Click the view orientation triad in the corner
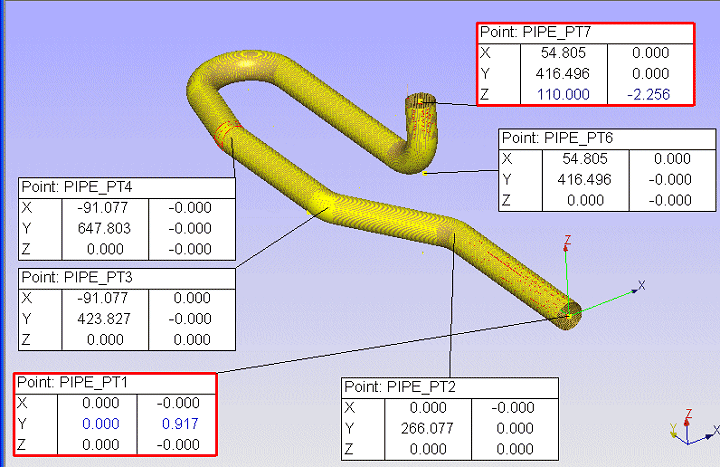The width and height of the screenshot is (720, 467). click(690, 428)
